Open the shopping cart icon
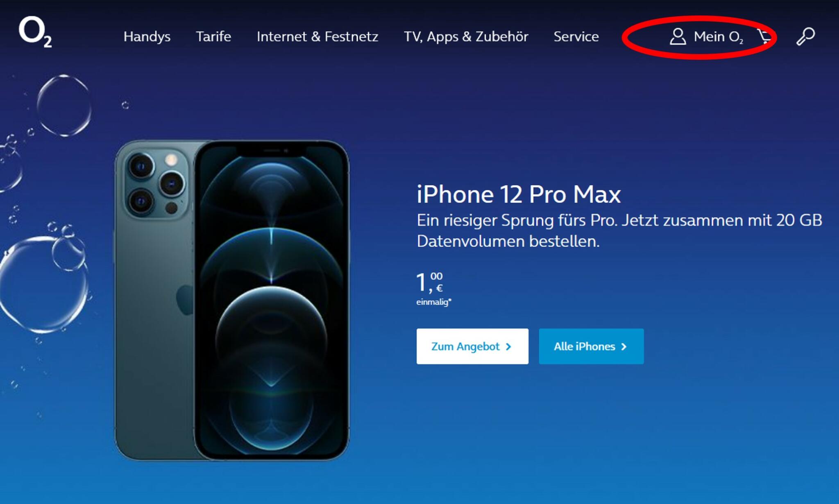 click(x=764, y=36)
